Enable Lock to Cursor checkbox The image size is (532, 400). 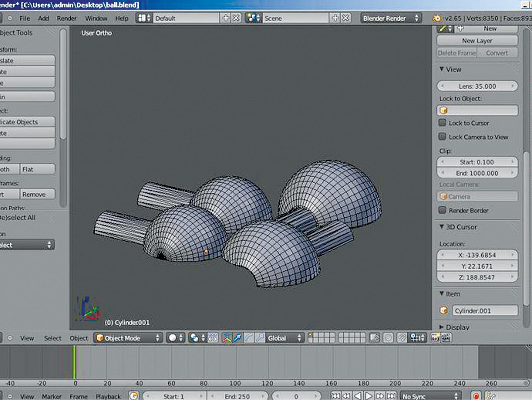pyautogui.click(x=442, y=123)
